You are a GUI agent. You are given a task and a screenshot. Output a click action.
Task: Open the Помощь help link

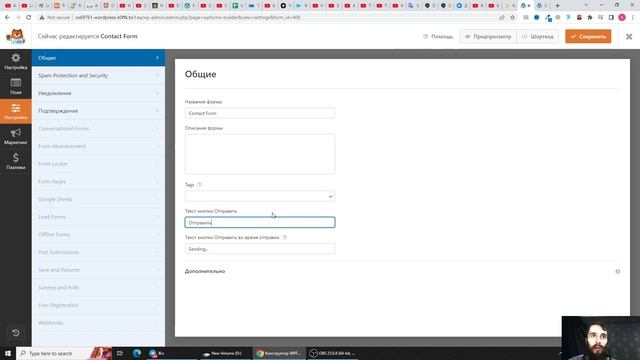438,36
